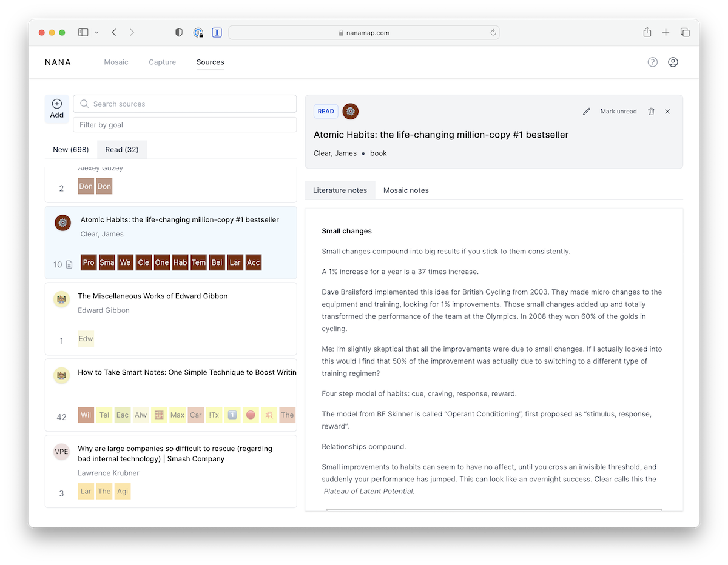The width and height of the screenshot is (728, 565).
Task: Click 'Clear, James' in the detail header
Action: (x=335, y=153)
